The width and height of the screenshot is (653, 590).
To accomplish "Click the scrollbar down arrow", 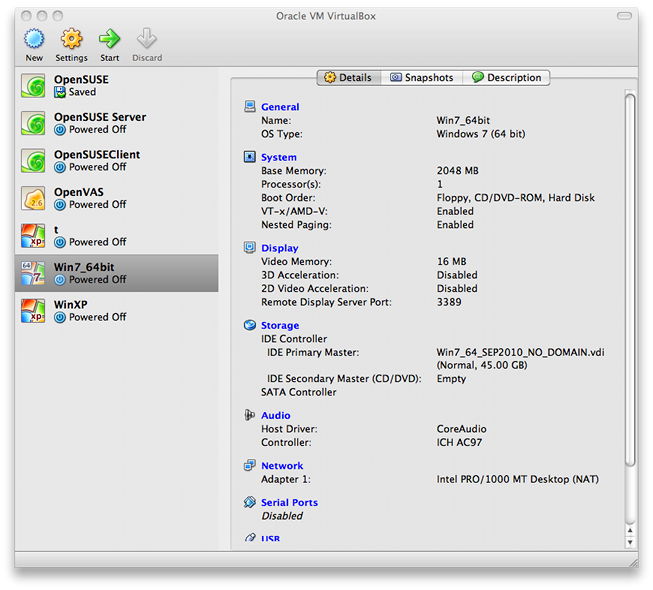I will [630, 543].
